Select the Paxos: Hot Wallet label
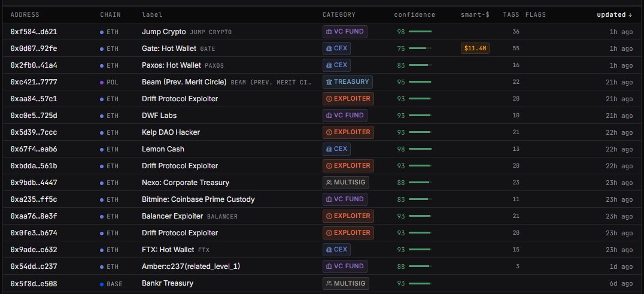The image size is (644, 294). (171, 65)
